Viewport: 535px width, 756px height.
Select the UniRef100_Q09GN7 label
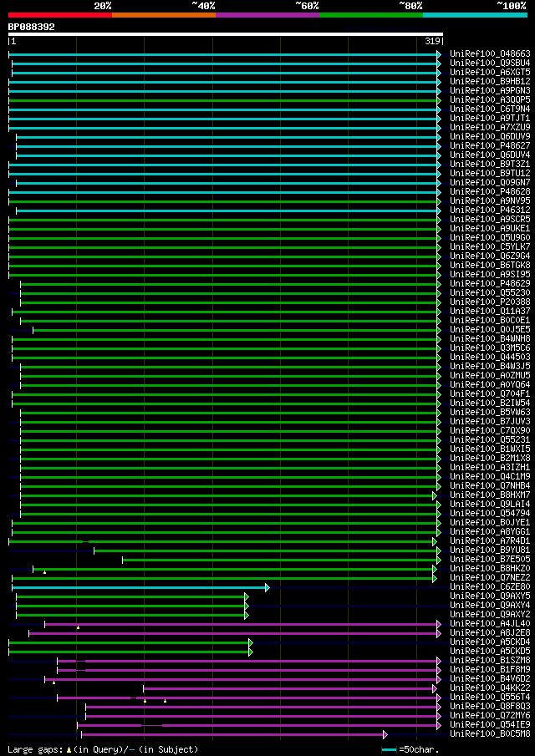(x=490, y=183)
